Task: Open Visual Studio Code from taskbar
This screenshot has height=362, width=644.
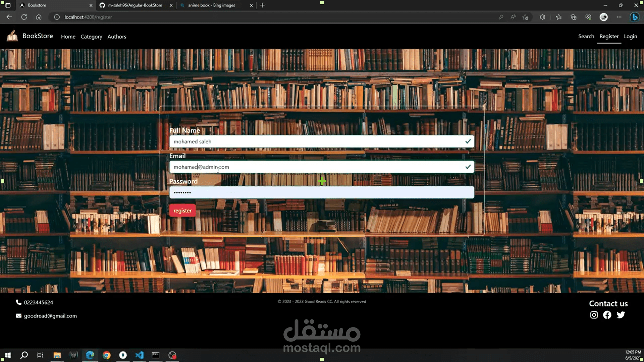Action: 140,355
